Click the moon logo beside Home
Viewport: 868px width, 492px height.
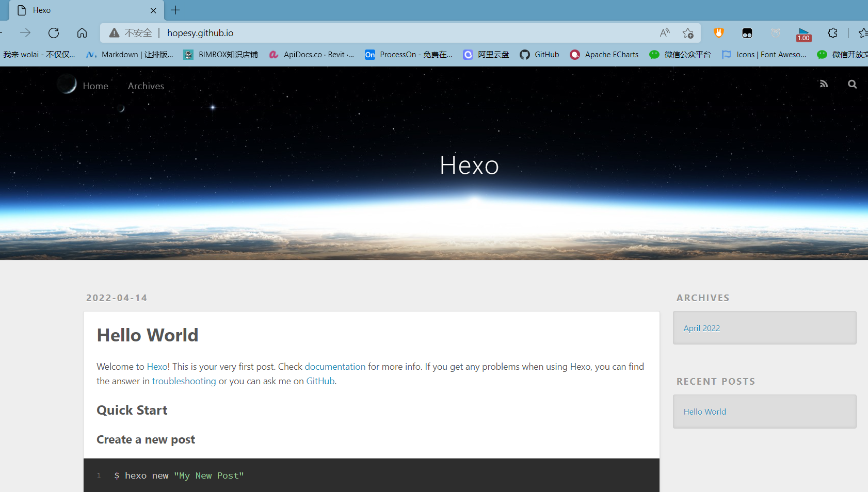click(x=67, y=84)
